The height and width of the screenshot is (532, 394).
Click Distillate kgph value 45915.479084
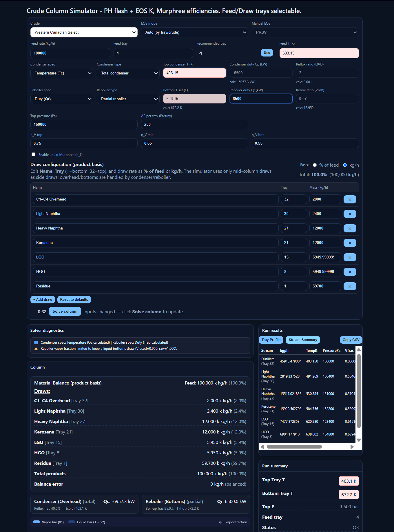291,361
